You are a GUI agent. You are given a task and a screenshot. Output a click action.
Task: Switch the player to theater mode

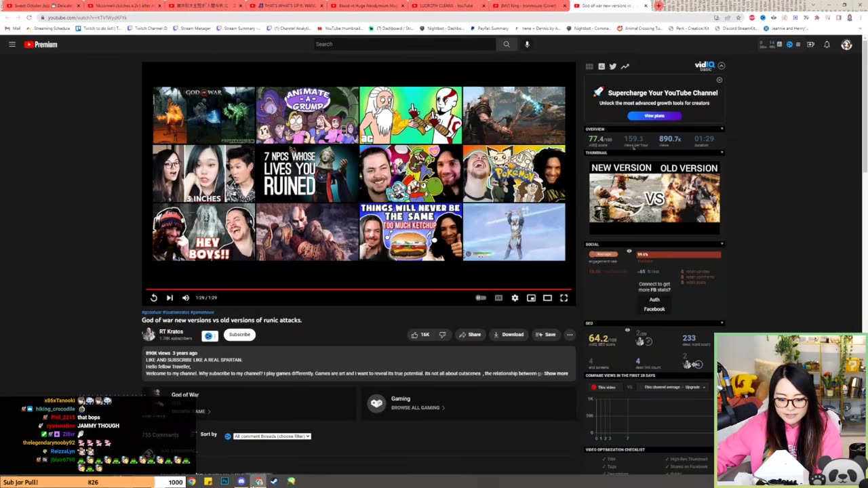547,298
